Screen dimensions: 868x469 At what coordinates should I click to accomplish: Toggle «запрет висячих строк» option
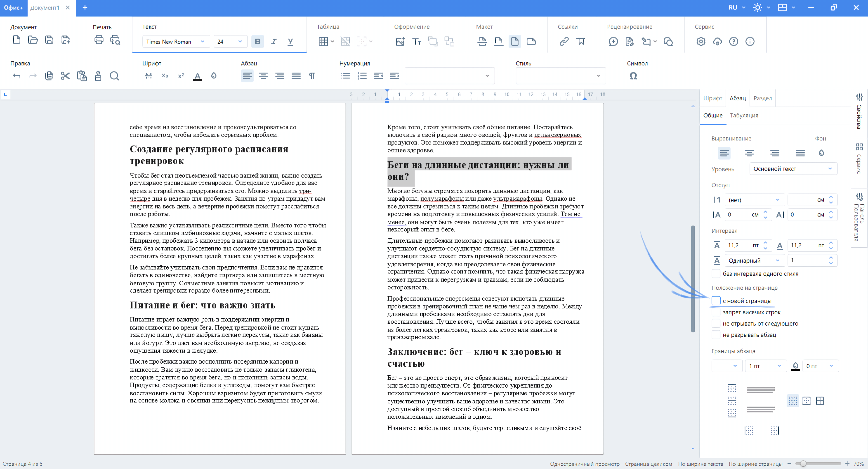coord(716,312)
